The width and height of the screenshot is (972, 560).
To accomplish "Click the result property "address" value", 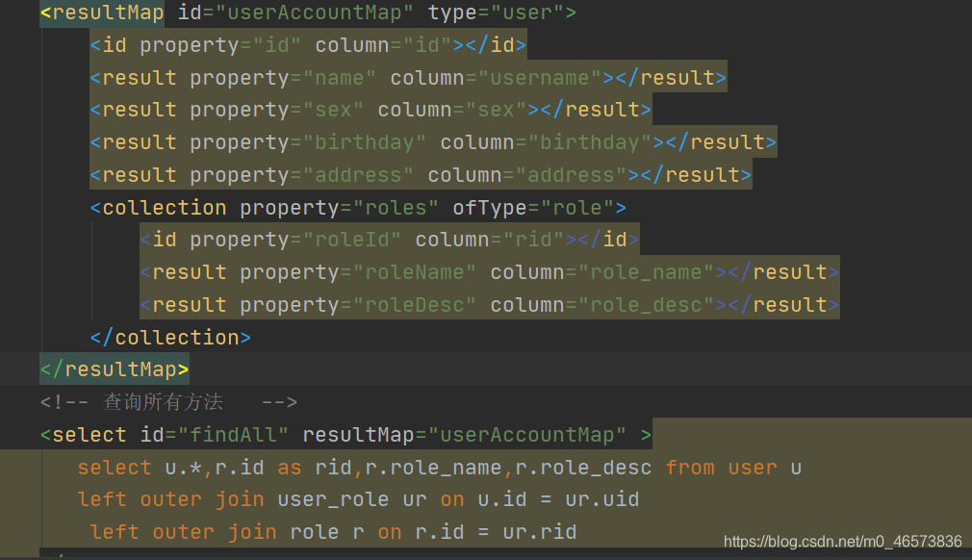I will coord(358,175).
